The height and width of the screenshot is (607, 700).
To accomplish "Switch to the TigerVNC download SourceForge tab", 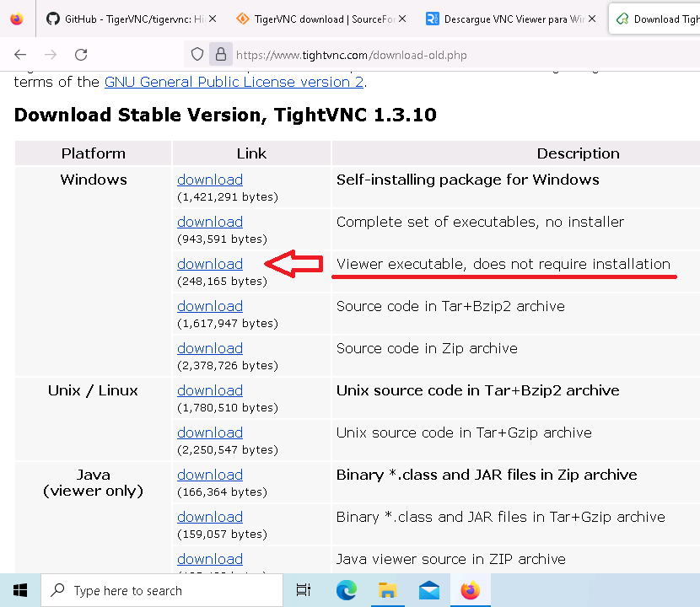I will point(321,19).
